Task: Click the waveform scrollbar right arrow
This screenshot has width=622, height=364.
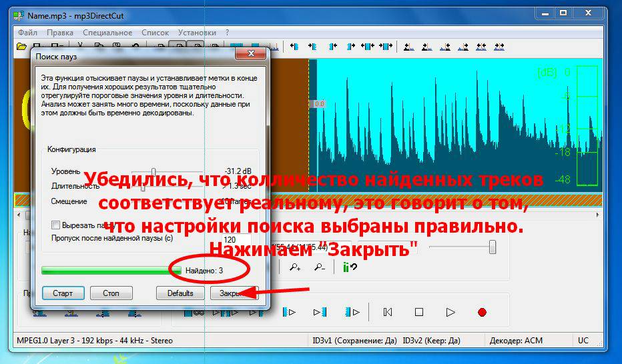Action: coord(598,215)
